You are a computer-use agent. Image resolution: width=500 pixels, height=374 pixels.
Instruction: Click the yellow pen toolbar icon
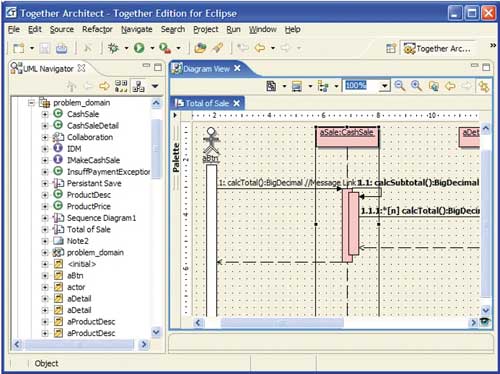click(218, 48)
